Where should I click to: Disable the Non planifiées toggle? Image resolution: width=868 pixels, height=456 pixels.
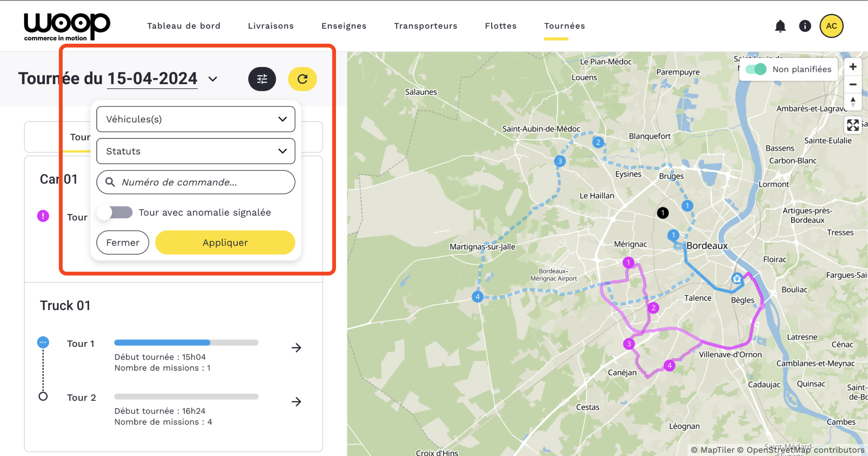(756, 69)
